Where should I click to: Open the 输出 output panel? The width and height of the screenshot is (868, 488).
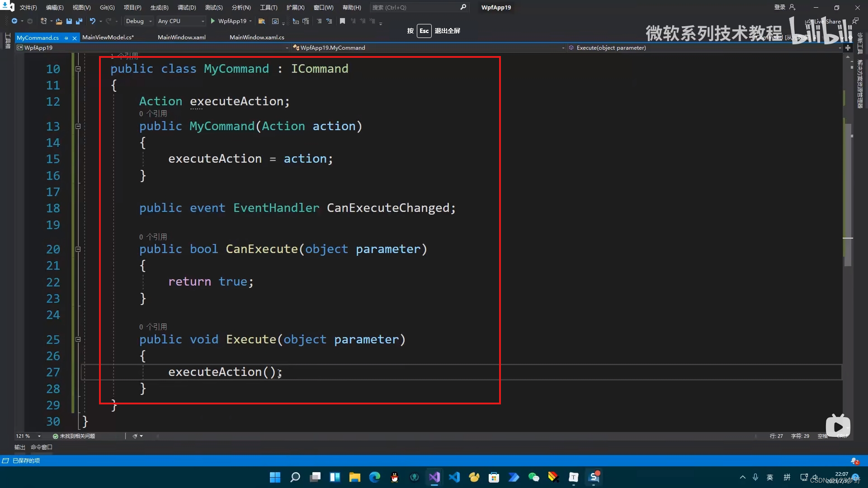coord(19,447)
